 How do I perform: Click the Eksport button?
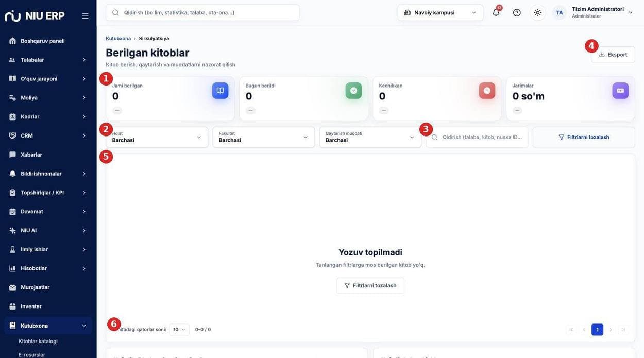613,55
